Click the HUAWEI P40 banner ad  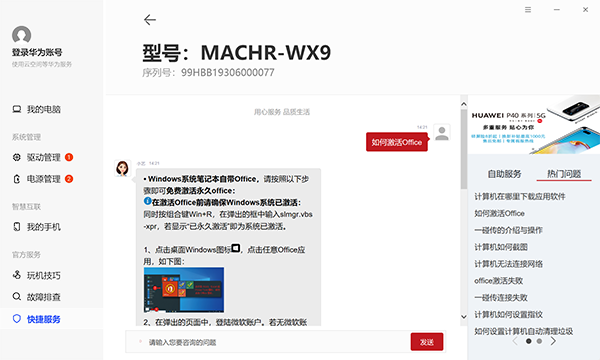[534, 124]
